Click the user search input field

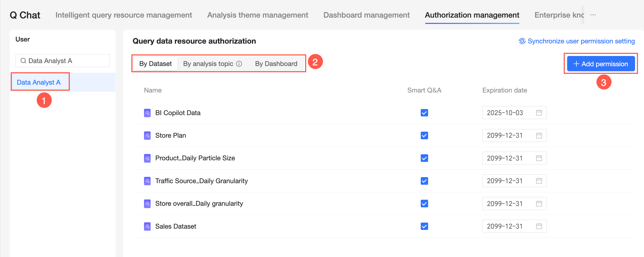[66, 61]
